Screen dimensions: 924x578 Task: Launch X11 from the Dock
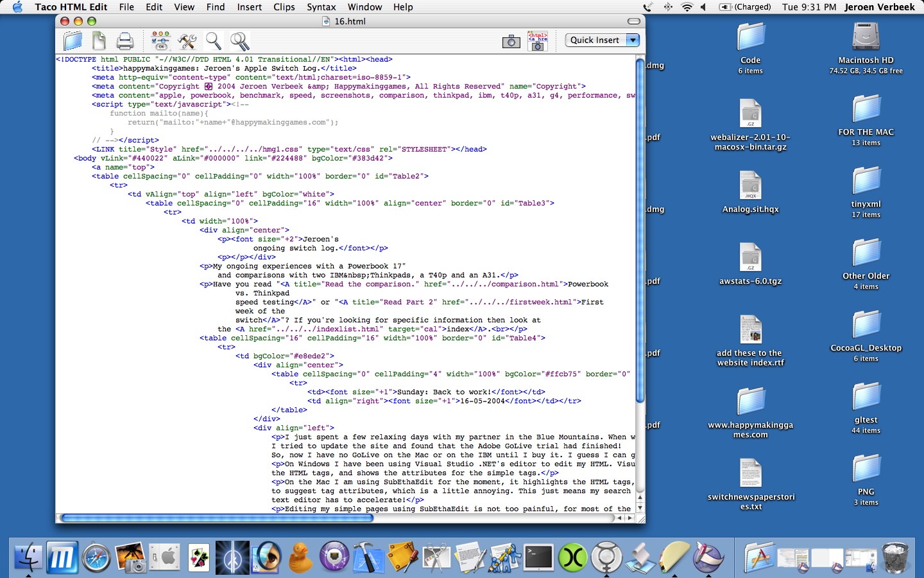[x=572, y=557]
